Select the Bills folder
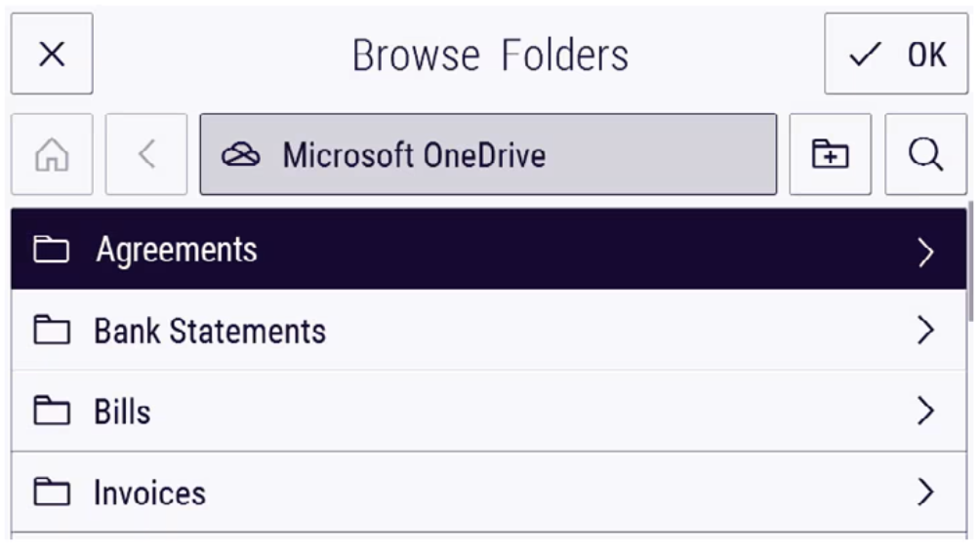Screen dimensions: 980x554 click(489, 411)
